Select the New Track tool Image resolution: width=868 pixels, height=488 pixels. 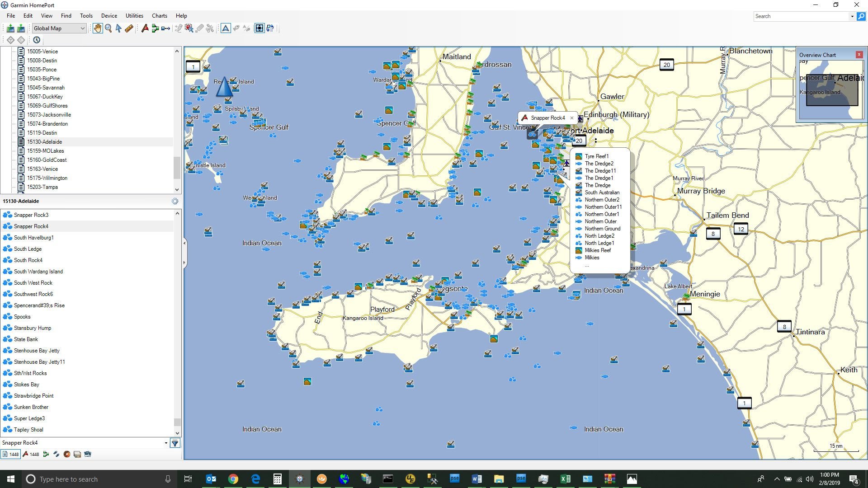coord(166,28)
